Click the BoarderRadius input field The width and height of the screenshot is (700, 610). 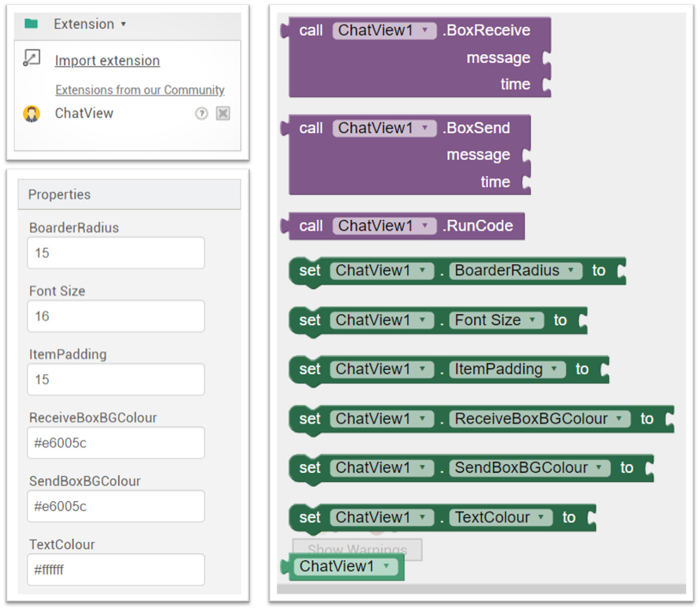(116, 253)
